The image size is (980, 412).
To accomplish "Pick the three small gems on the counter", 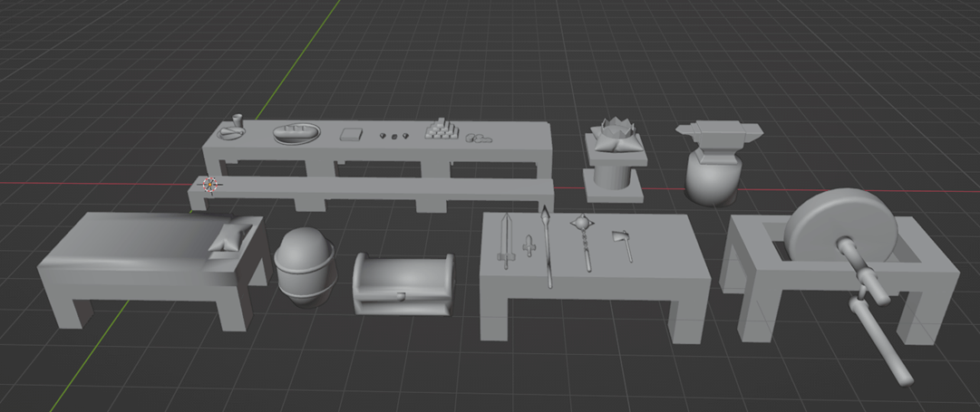I will click(x=393, y=137).
